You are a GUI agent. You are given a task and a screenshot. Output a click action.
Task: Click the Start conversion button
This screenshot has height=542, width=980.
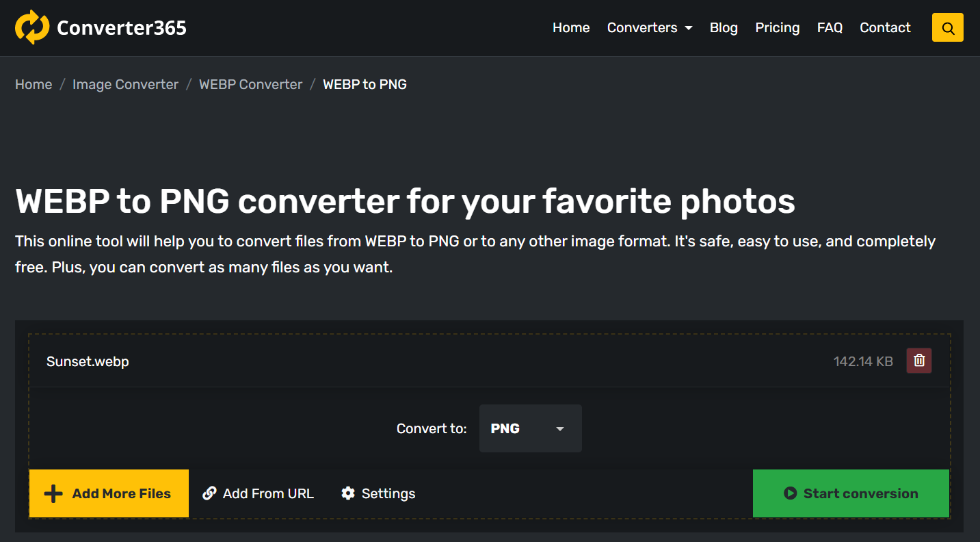(860, 493)
